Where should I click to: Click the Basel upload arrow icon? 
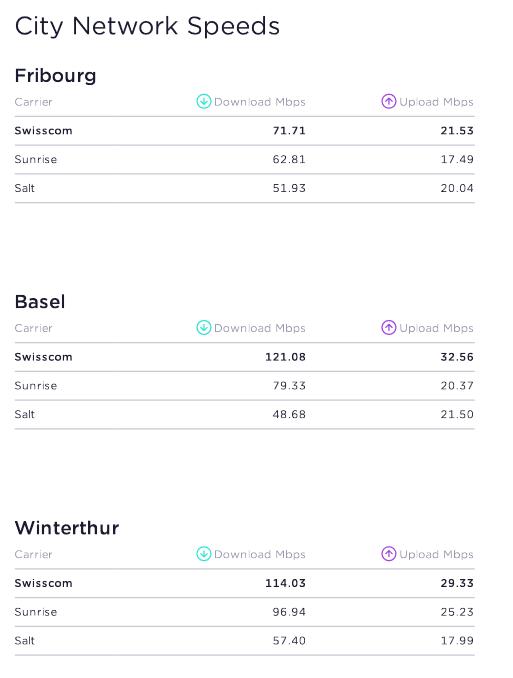[388, 328]
